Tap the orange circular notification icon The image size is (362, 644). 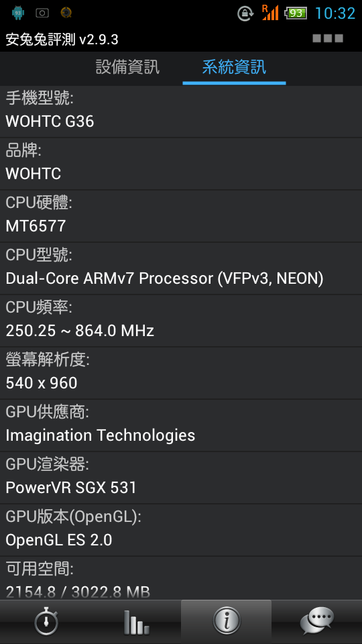tap(66, 13)
